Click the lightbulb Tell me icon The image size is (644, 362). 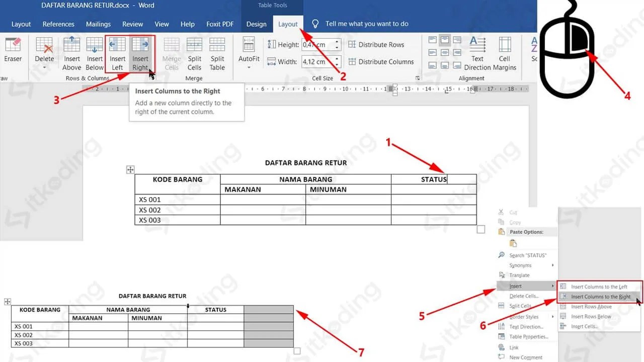315,24
